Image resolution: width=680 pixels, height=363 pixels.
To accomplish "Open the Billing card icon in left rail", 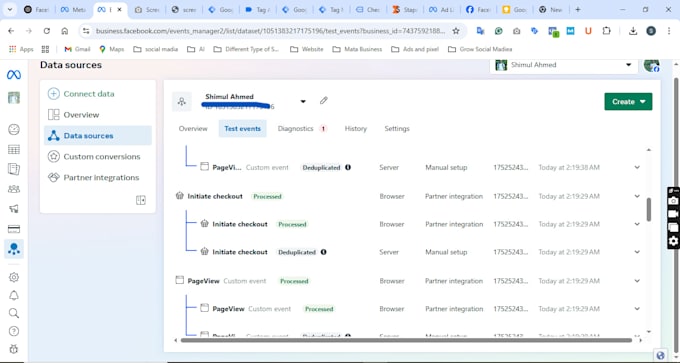I will click(14, 229).
